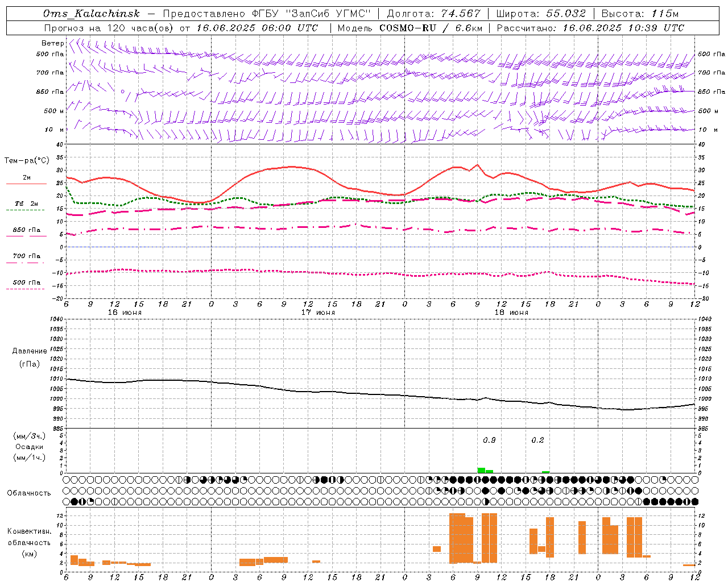The image size is (728, 582).
Task: Click the station name Oms_Kalachinsk
Action: pyautogui.click(x=92, y=14)
